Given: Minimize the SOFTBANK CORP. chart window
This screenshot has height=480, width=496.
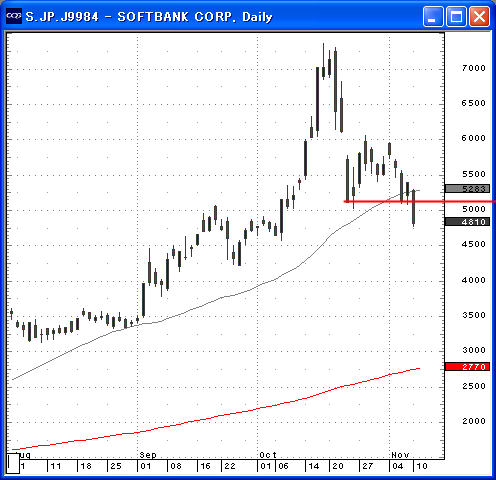Looking at the screenshot, I should tap(433, 16).
